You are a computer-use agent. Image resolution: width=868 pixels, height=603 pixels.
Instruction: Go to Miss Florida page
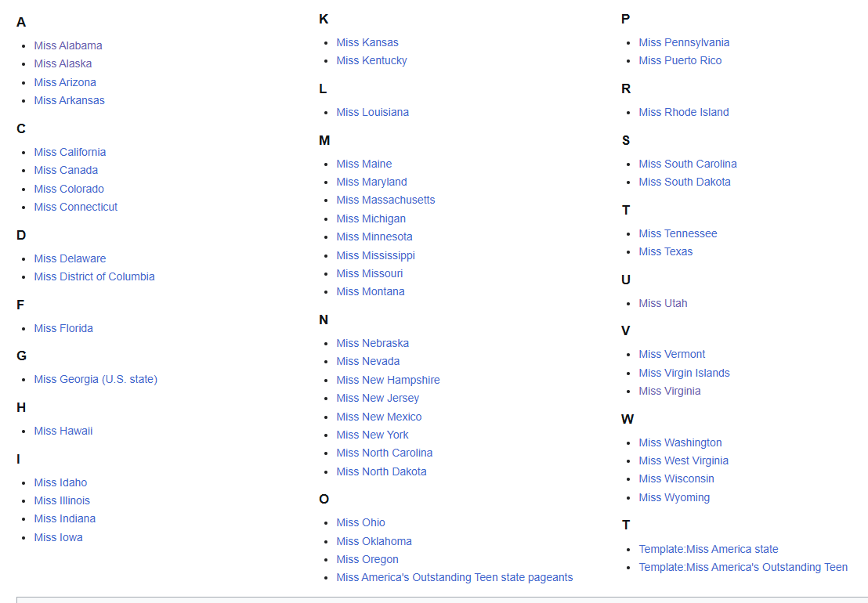pos(63,328)
